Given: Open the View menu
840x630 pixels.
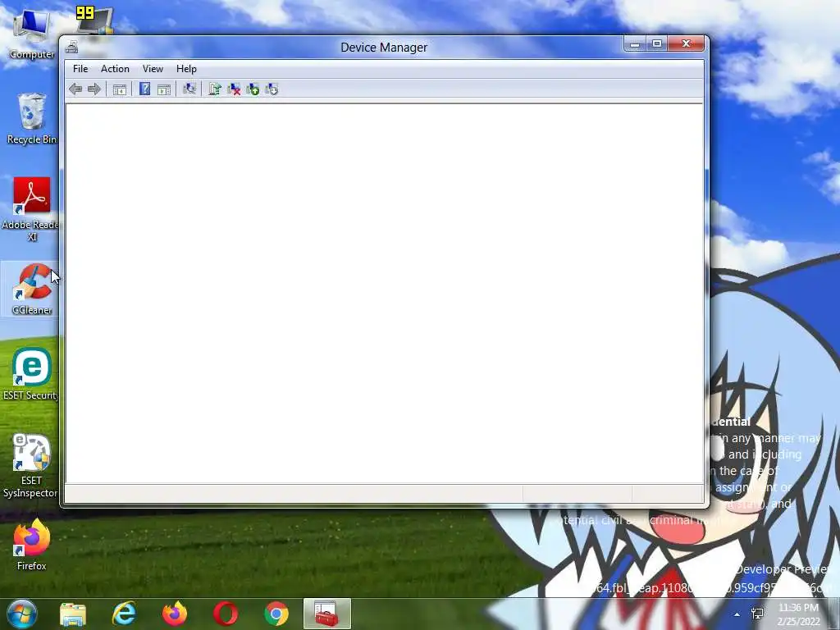Looking at the screenshot, I should [x=153, y=69].
